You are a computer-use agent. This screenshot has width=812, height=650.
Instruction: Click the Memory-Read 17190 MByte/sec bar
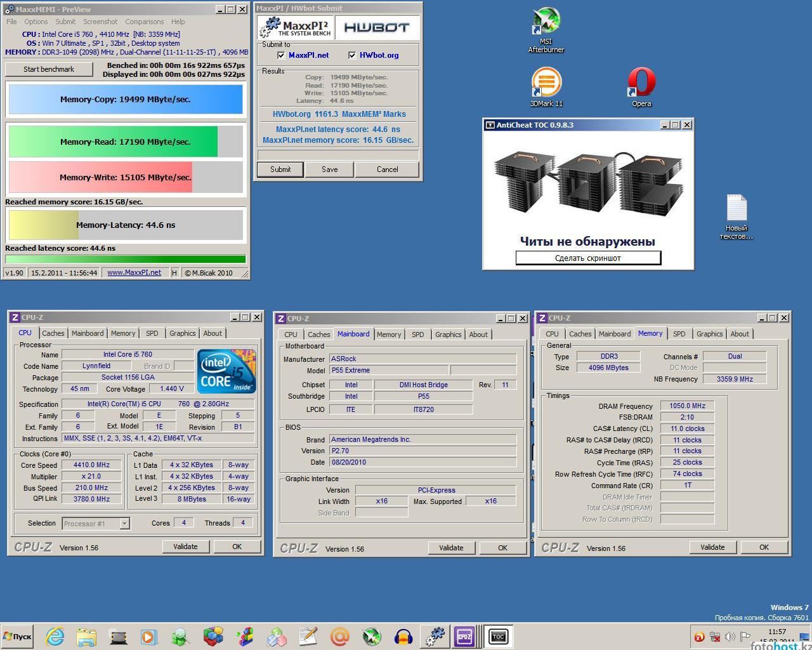[126, 142]
